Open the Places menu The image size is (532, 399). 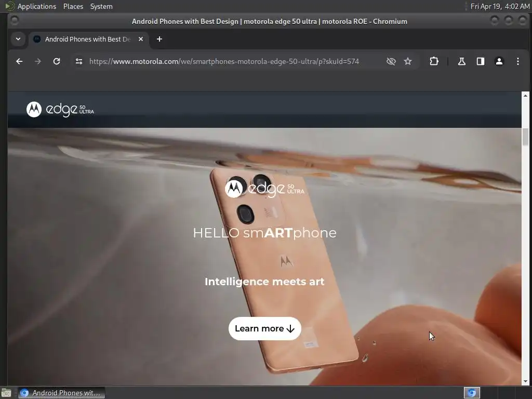[73, 6]
